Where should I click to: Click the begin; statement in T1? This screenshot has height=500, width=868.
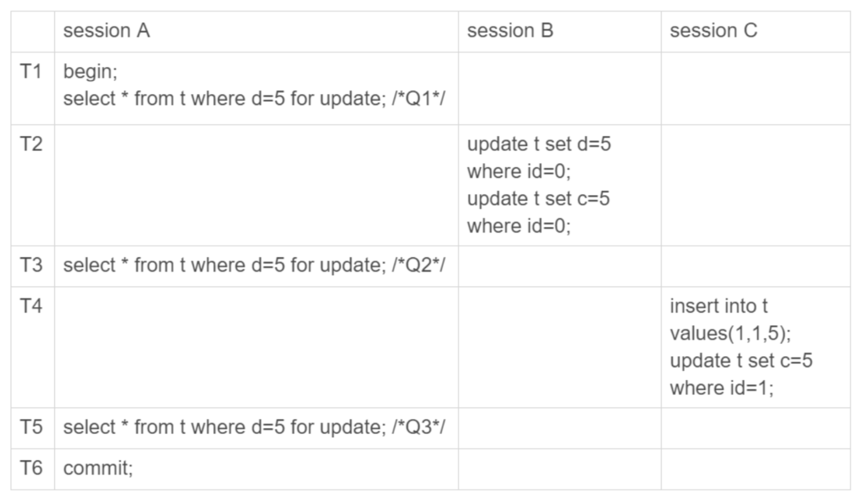pos(90,72)
